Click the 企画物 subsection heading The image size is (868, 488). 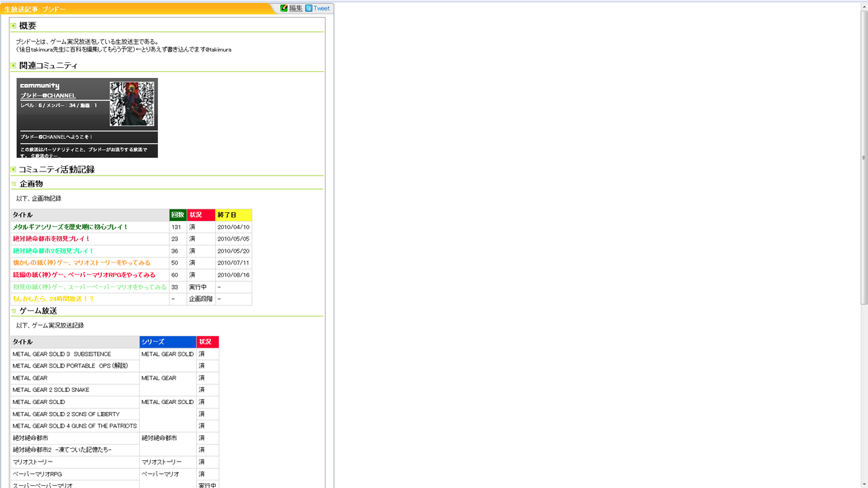tap(31, 184)
